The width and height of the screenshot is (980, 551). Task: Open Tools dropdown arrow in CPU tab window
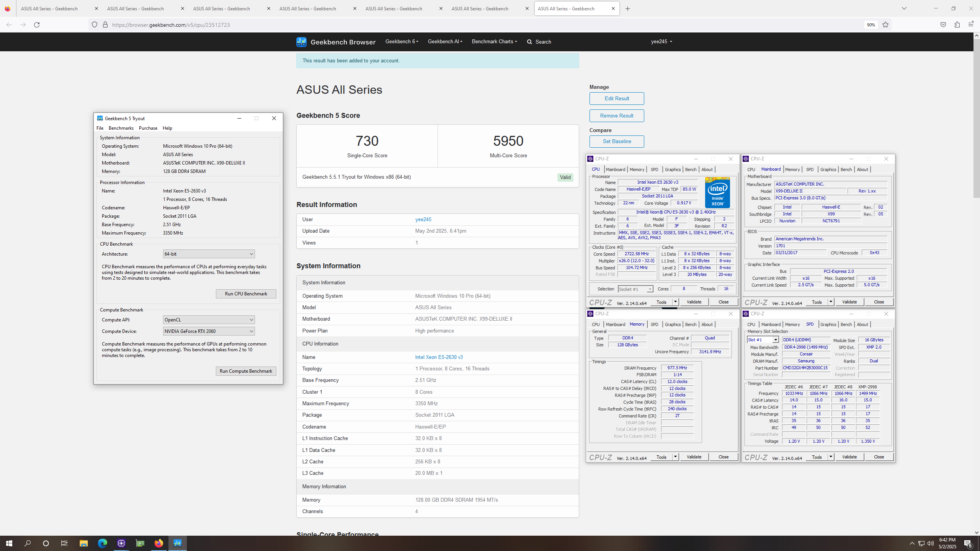coord(675,302)
